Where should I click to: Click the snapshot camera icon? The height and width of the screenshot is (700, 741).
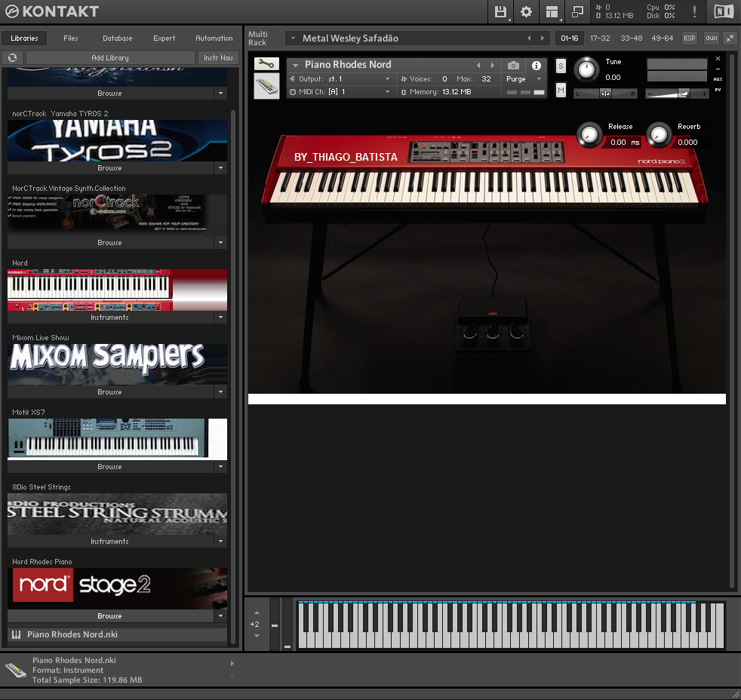pos(513,65)
